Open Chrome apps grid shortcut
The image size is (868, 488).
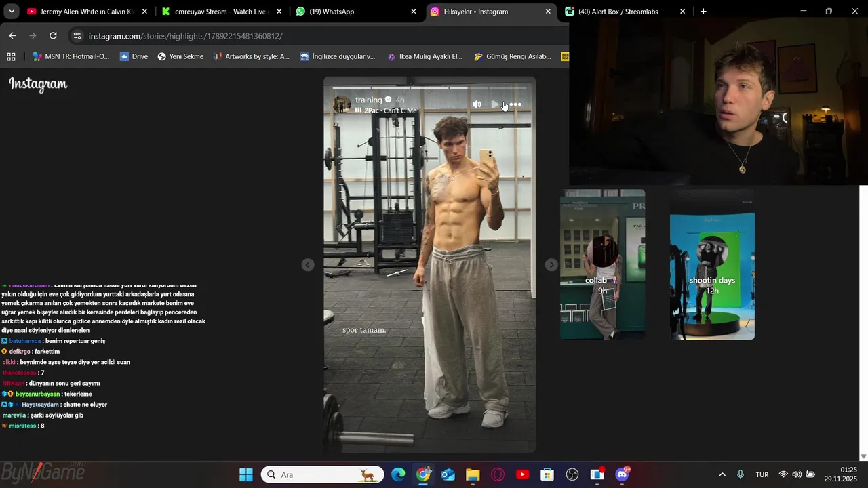pyautogui.click(x=11, y=56)
